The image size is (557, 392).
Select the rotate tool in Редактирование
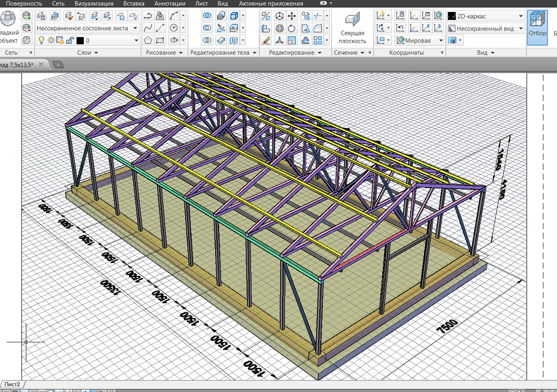point(291,28)
